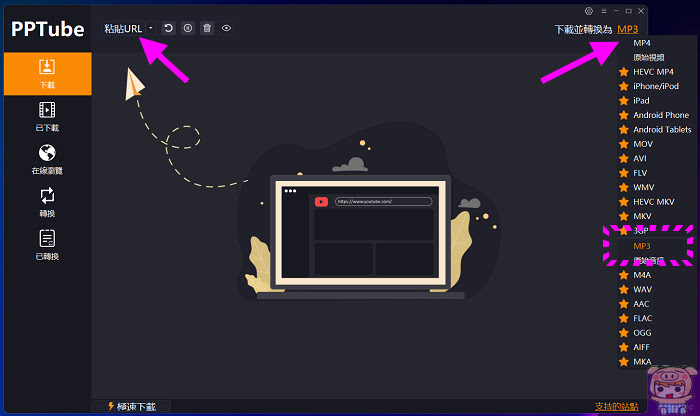Click star icon beside HEVC MP4

point(624,72)
